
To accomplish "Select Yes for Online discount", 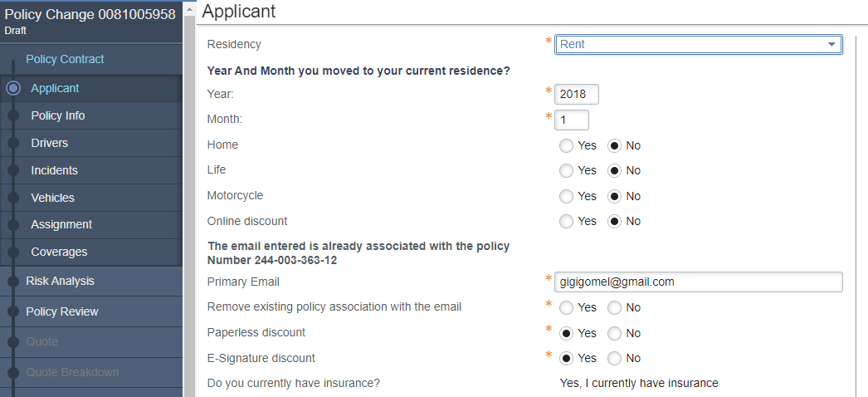I will click(566, 222).
